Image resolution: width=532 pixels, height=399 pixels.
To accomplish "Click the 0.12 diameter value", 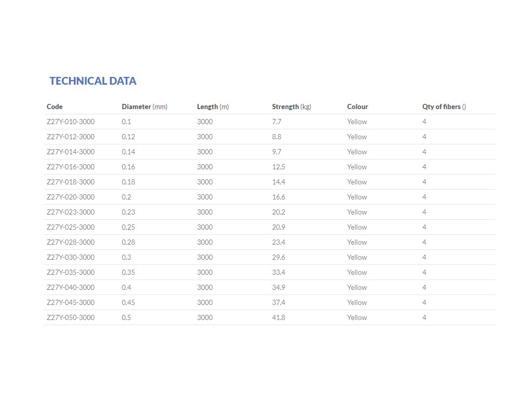I will click(x=128, y=137).
